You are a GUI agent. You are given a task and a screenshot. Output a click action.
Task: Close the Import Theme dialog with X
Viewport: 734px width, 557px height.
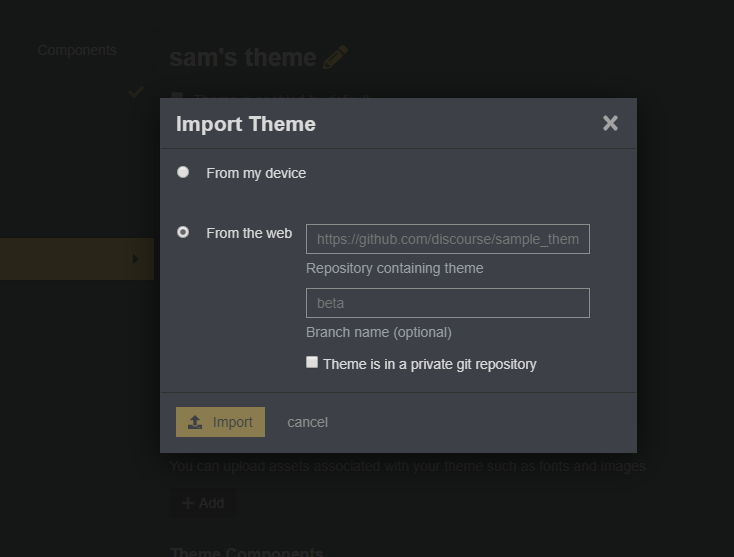click(x=610, y=123)
